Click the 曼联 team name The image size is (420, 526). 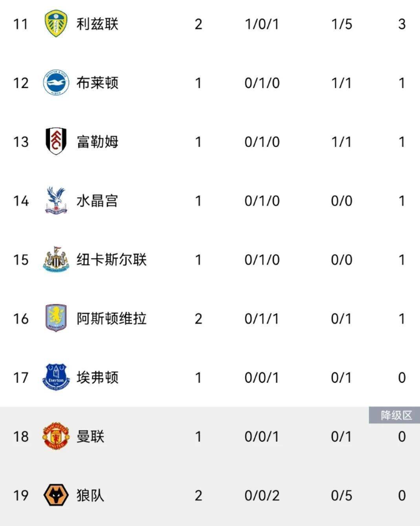tap(90, 436)
